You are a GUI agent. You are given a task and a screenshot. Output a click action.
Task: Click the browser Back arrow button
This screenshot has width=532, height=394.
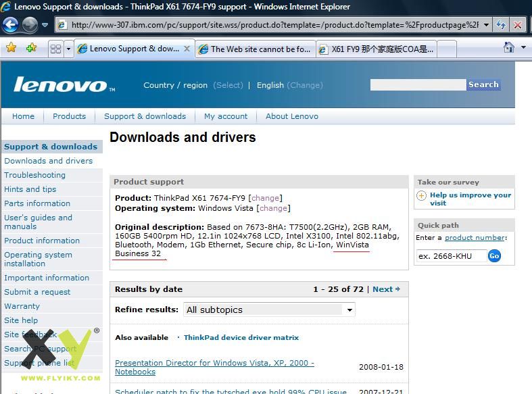click(10, 25)
